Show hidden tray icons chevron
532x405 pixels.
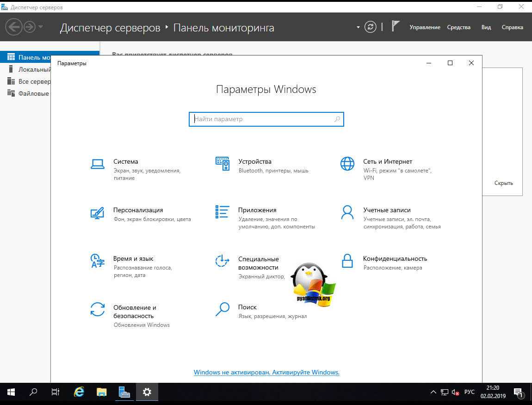pos(433,392)
